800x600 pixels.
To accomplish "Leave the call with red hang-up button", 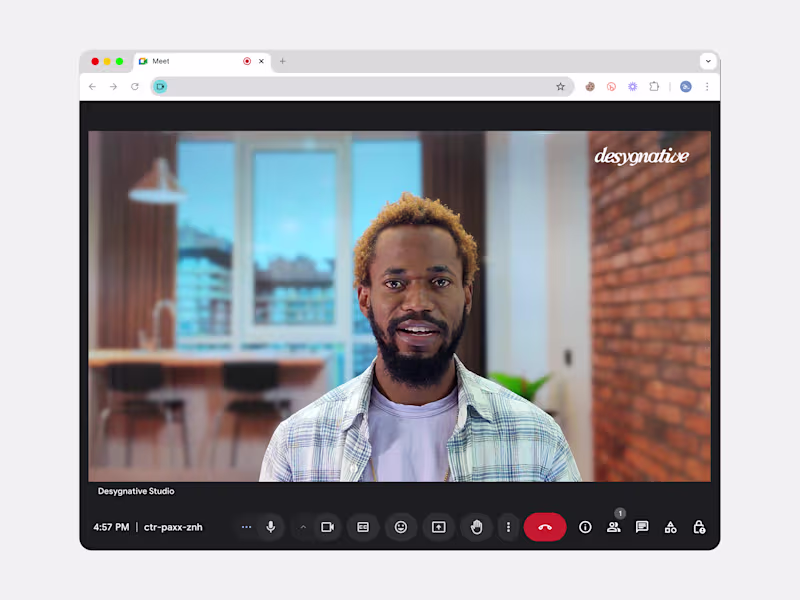I will coord(545,527).
